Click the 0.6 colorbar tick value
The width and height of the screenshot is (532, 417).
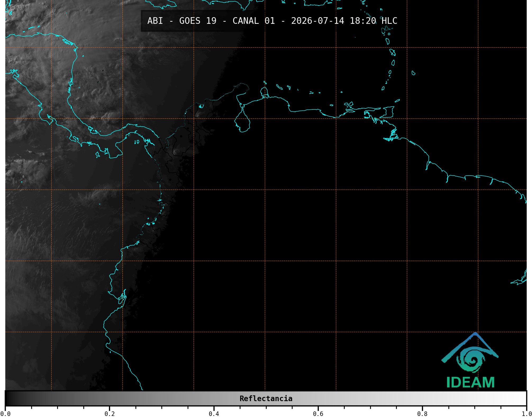click(x=318, y=414)
